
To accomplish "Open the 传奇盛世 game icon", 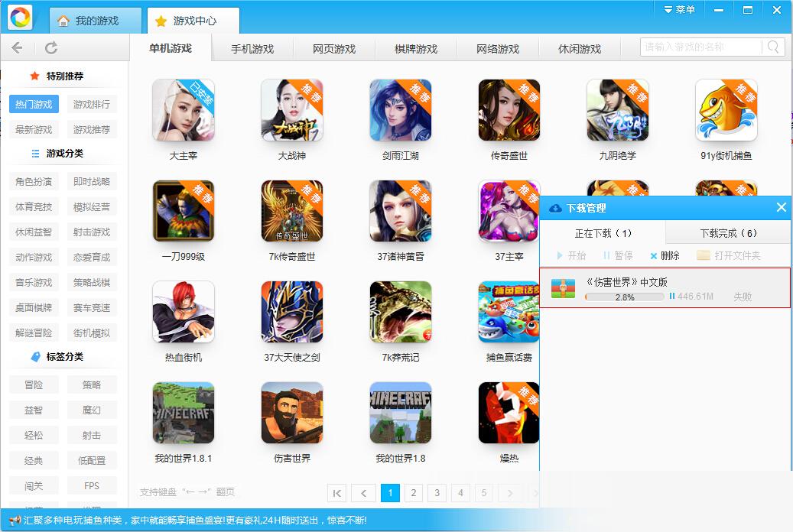I will pos(509,110).
